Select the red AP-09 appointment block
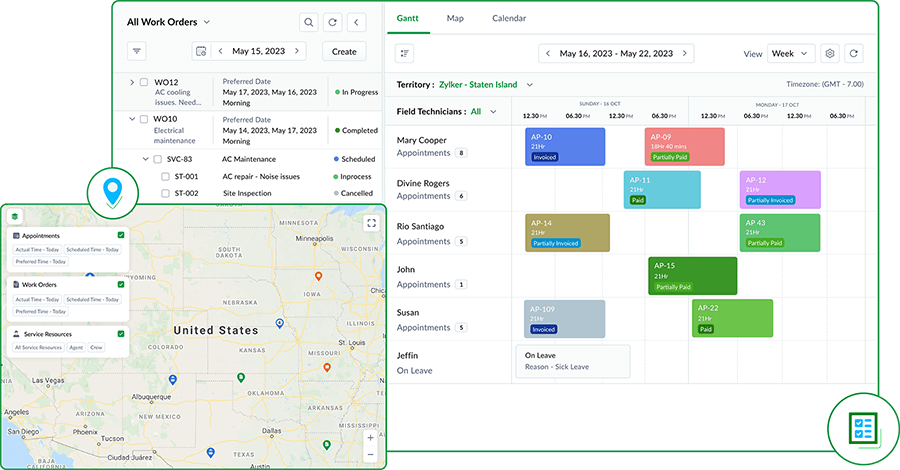This screenshot has width=900, height=470. click(x=684, y=146)
